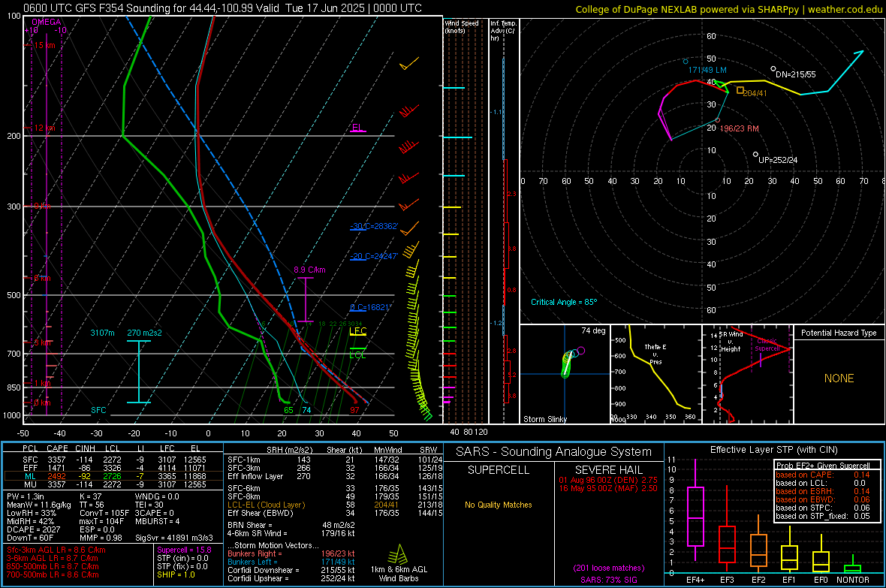Click the magenta 'EL' level label

(x=357, y=127)
